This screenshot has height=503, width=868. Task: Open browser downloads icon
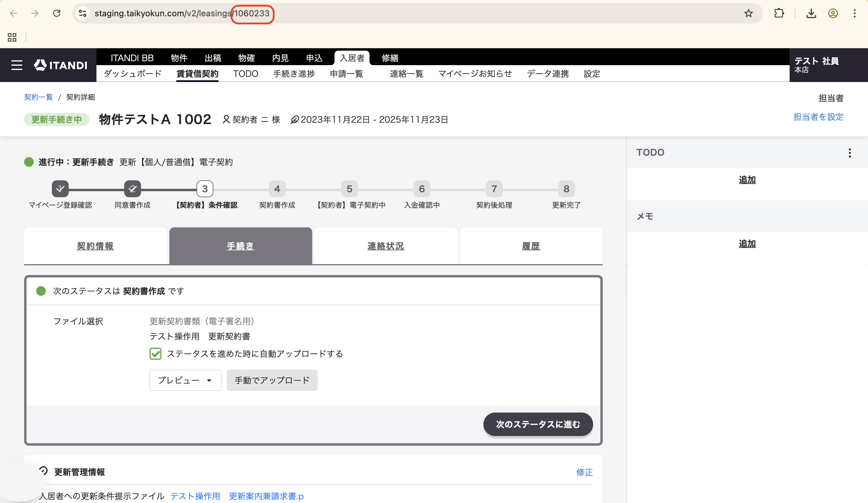coord(811,14)
